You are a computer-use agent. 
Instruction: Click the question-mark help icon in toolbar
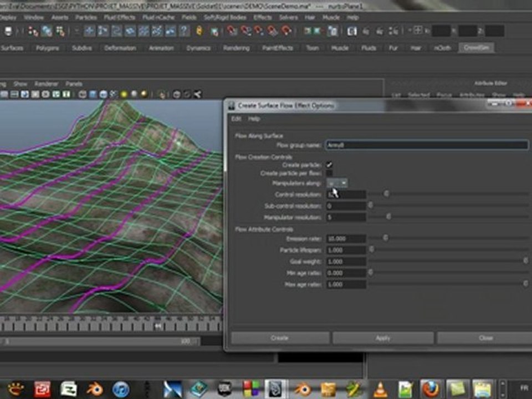tap(184, 31)
